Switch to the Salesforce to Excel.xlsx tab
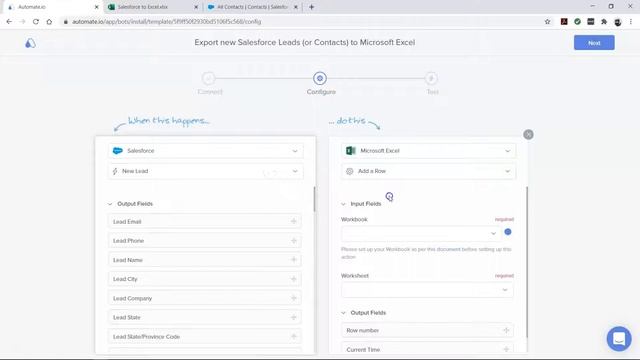640x360 pixels. pyautogui.click(x=153, y=7)
